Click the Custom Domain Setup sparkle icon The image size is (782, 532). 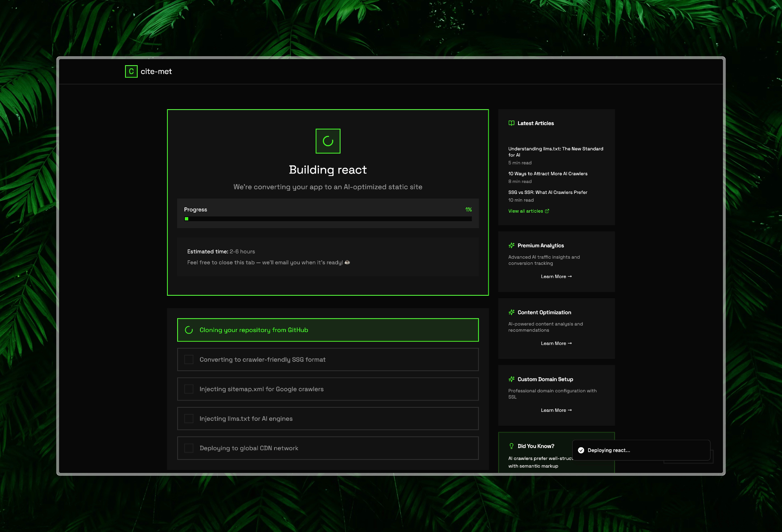[512, 379]
